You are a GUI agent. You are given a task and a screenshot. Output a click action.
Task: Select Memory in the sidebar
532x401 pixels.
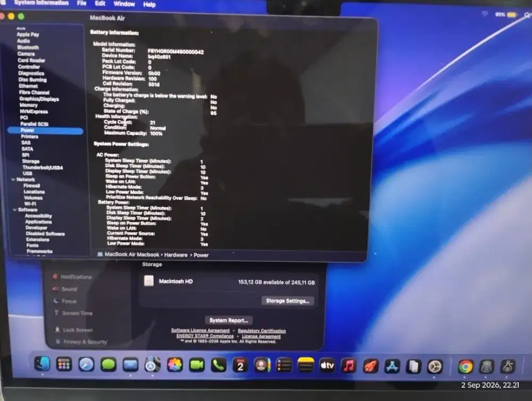[29, 105]
